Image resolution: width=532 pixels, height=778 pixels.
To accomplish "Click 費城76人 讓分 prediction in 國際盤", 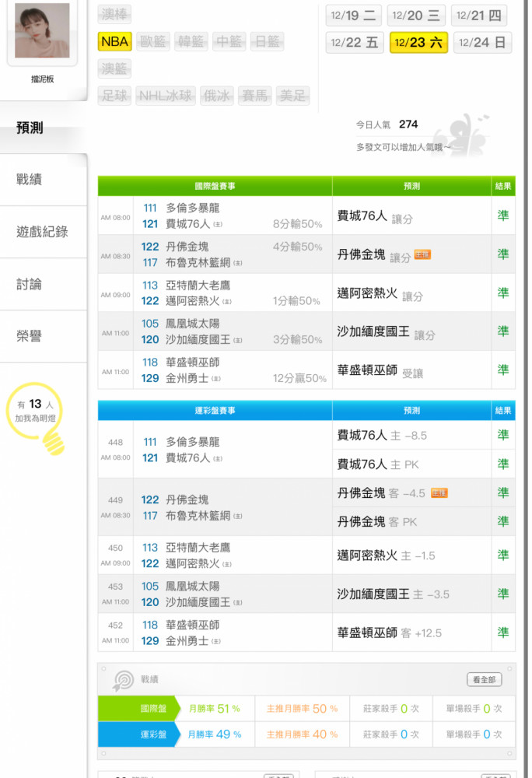I will [x=375, y=216].
